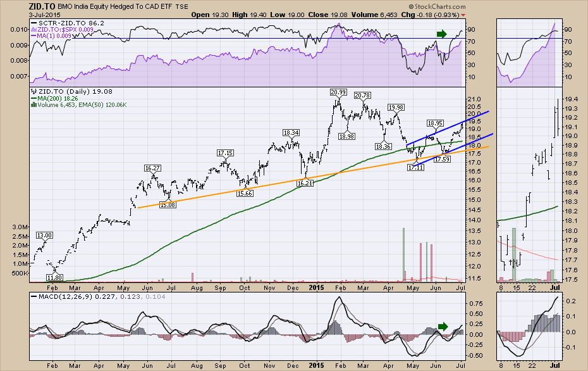Click the 17.15 price label
This screenshot has height=371, width=588.
225,153
